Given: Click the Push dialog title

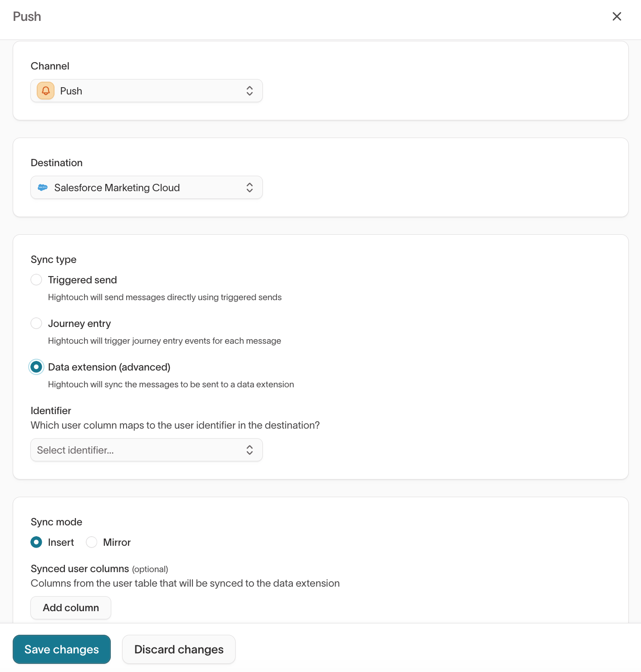Looking at the screenshot, I should click(x=27, y=16).
